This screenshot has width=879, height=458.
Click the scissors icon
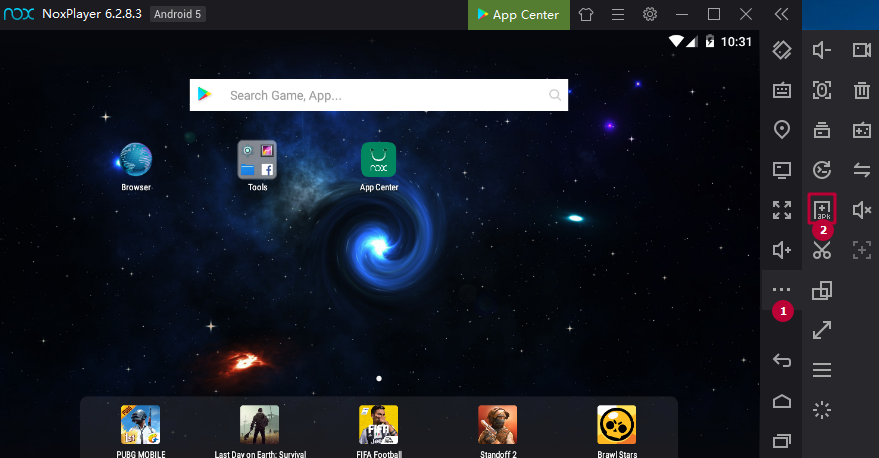pyautogui.click(x=822, y=249)
